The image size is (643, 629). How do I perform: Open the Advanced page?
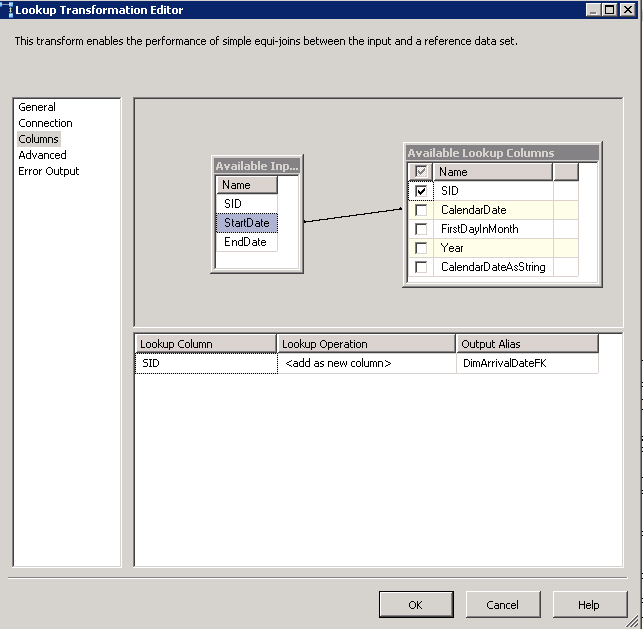click(42, 155)
